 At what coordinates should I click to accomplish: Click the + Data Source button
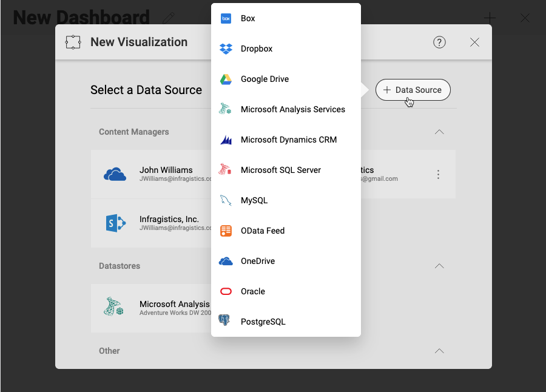[x=413, y=90]
